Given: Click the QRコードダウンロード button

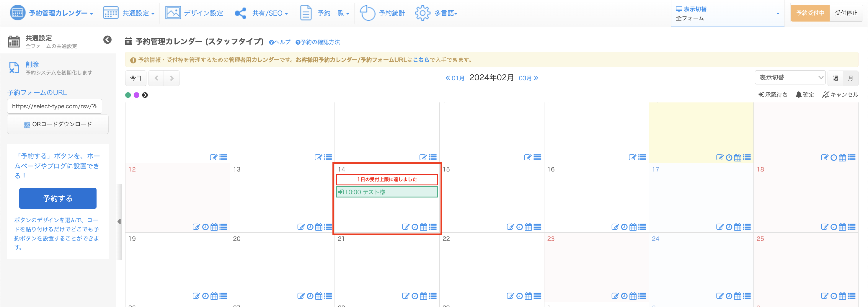Looking at the screenshot, I should pyautogui.click(x=58, y=124).
